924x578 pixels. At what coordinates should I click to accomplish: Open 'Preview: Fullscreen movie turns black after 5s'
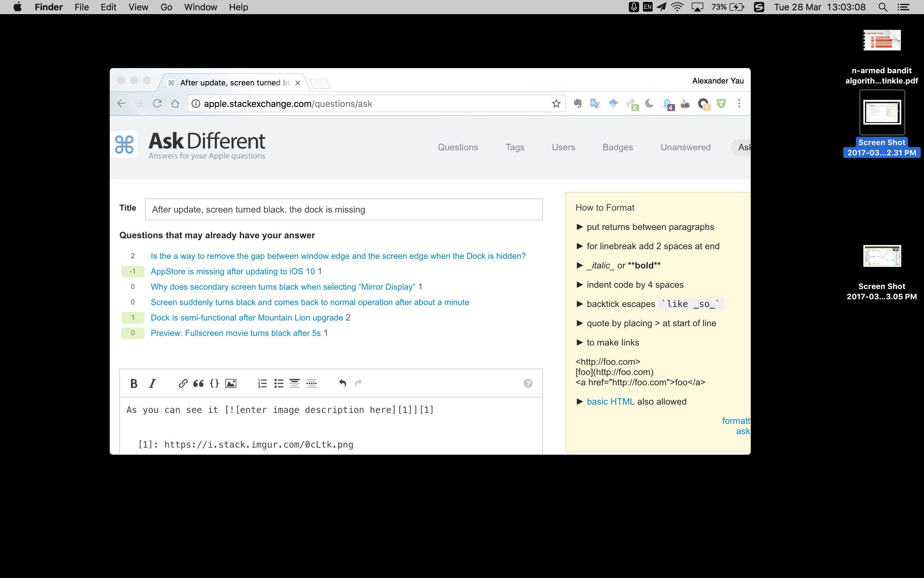(x=235, y=333)
